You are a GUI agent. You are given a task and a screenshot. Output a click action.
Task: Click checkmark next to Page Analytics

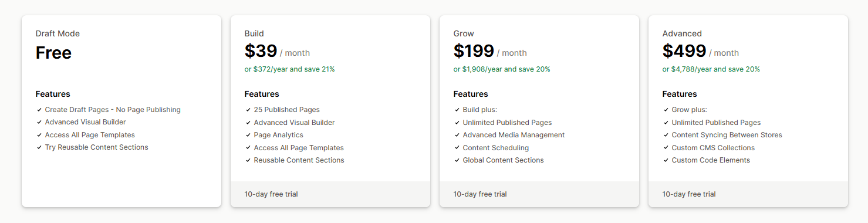click(x=248, y=135)
